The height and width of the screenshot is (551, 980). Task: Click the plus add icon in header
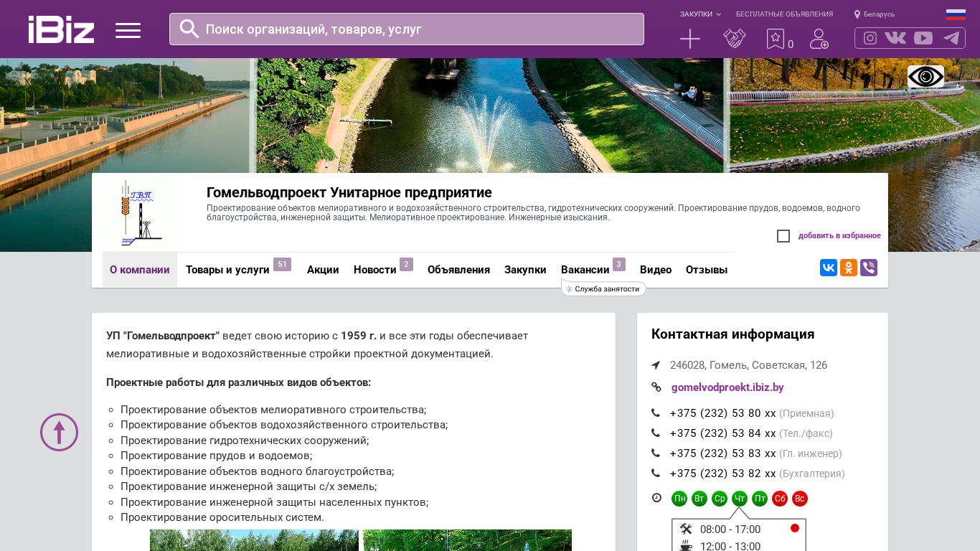(x=689, y=39)
